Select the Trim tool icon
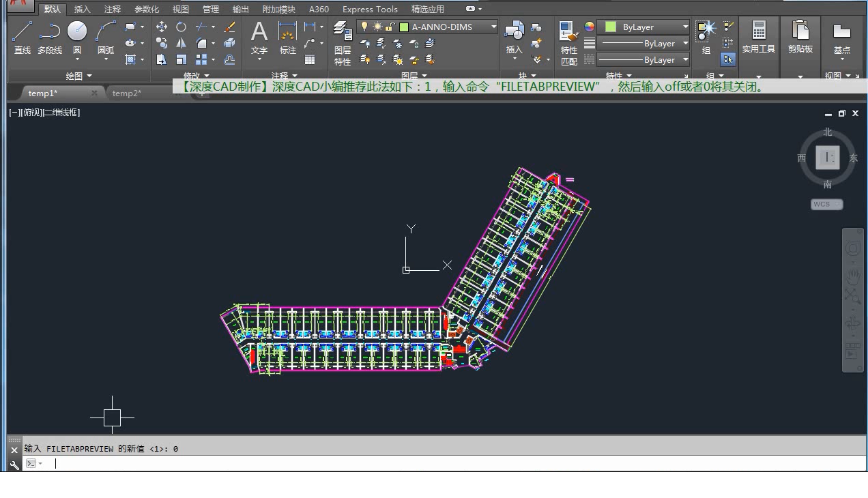The image size is (868, 498). [x=201, y=27]
